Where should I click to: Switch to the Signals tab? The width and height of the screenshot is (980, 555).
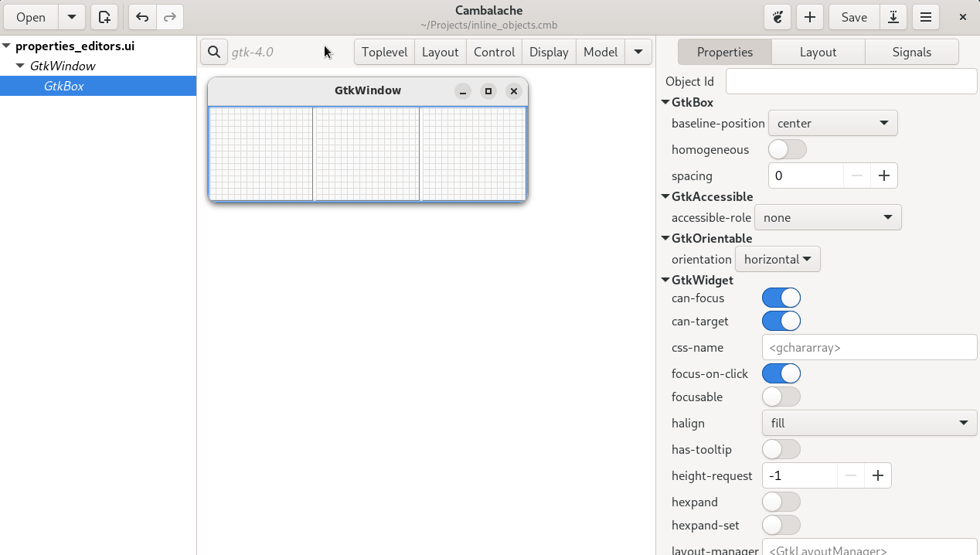pos(912,52)
